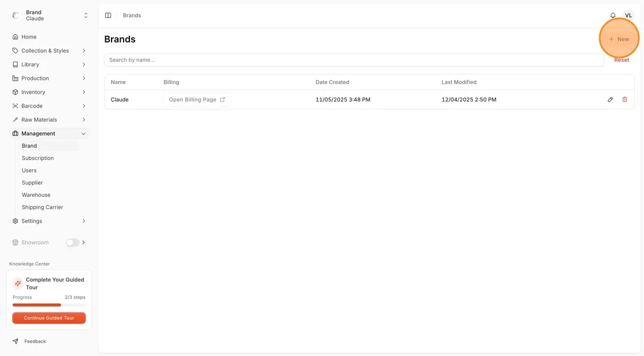Collapse the Management section chevron
This screenshot has width=644, height=356.
(x=84, y=133)
